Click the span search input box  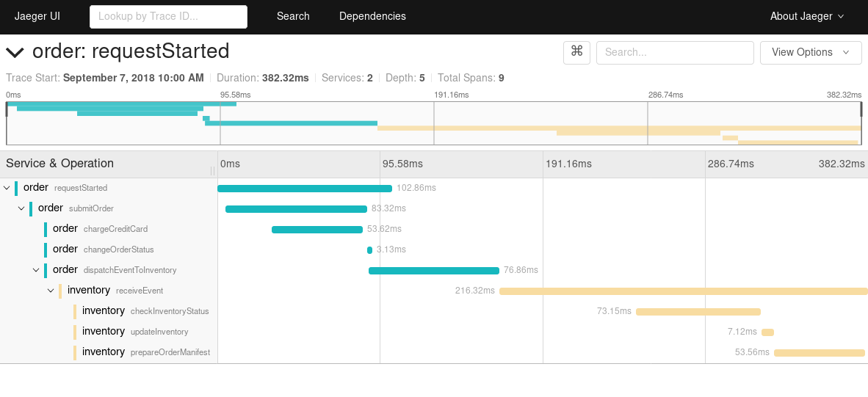pyautogui.click(x=674, y=52)
